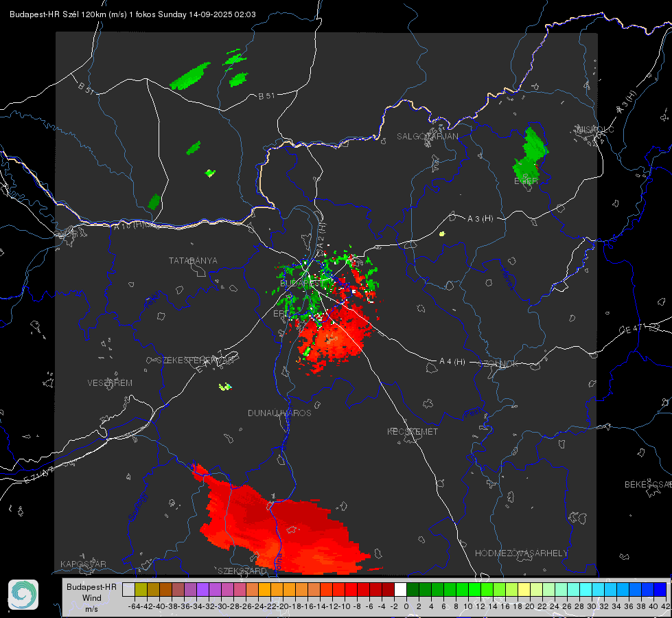Click the TATABÁNYA city label
The image size is (672, 618).
click(193, 260)
